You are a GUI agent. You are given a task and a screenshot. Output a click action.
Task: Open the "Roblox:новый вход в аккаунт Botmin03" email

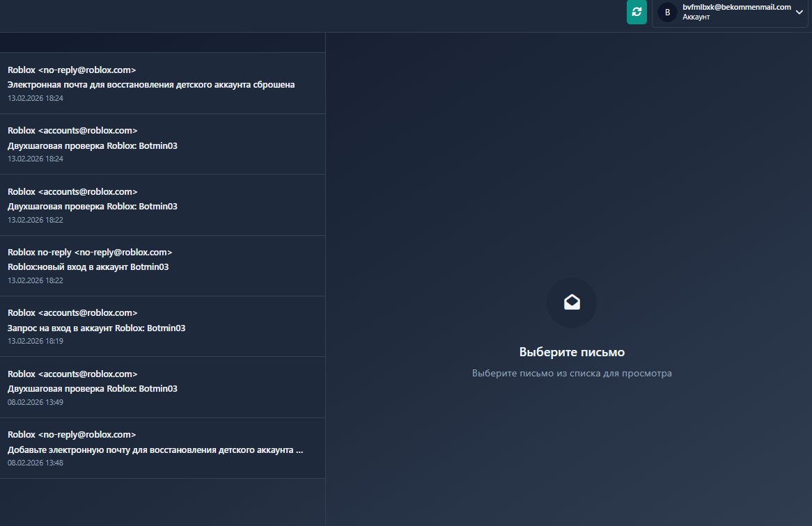tap(162, 266)
